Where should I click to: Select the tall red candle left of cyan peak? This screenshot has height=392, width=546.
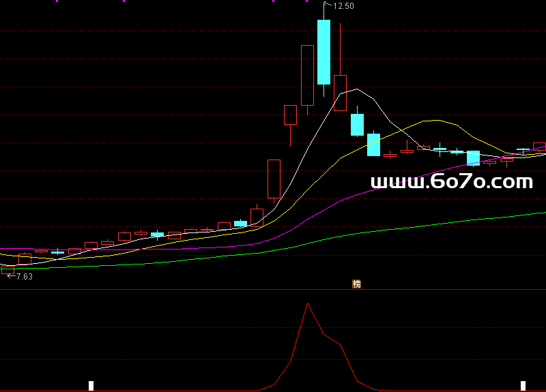[x=307, y=75]
